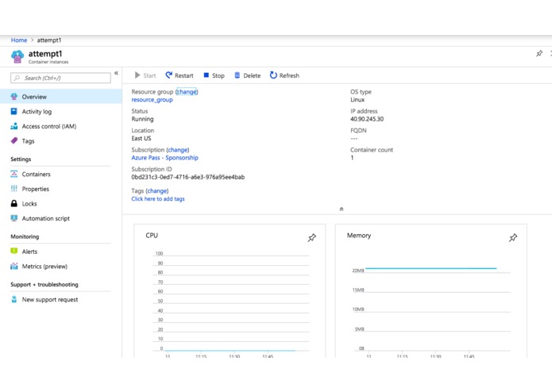Change the Tags
Image resolution: width=552 pixels, height=392 pixels.
click(x=157, y=191)
